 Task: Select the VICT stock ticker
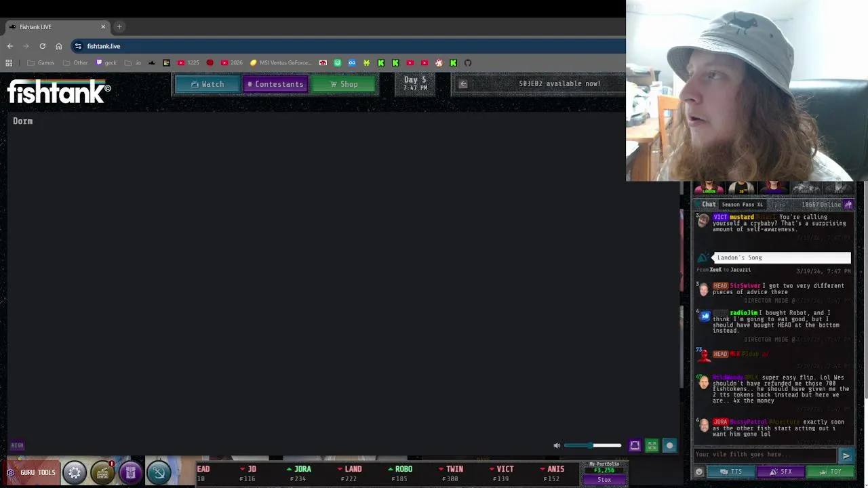point(501,473)
